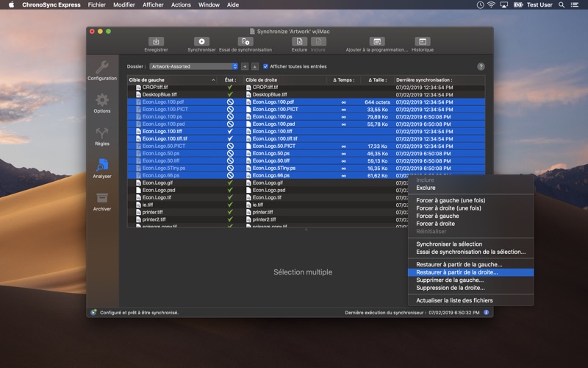
Task: Select right-side entry Econ.Logo.100.PICT
Action: coord(275,109)
